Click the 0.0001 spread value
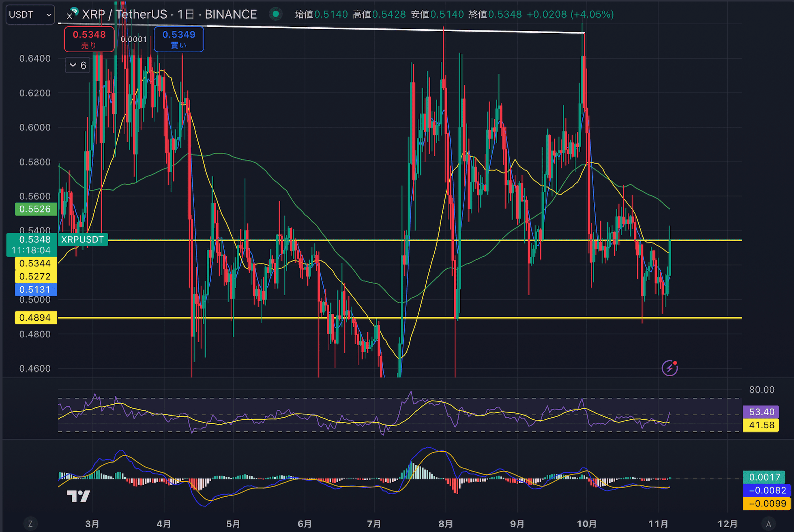The width and height of the screenshot is (794, 532). click(134, 39)
